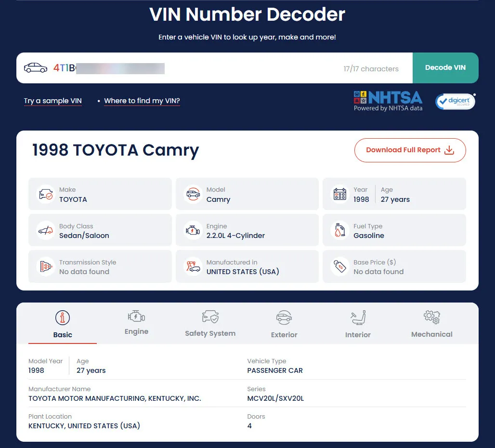Click Download Full Report
The width and height of the screenshot is (495, 448).
pos(410,150)
